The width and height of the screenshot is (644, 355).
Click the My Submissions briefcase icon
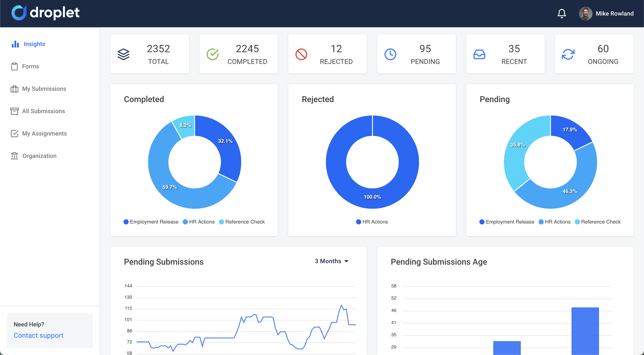tap(15, 89)
